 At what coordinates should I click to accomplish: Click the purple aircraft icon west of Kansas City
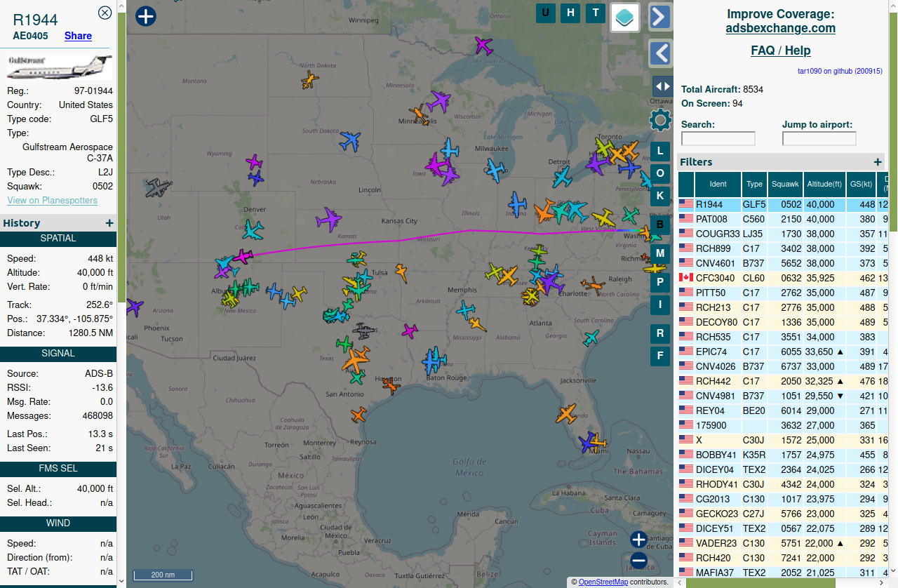[x=328, y=220]
